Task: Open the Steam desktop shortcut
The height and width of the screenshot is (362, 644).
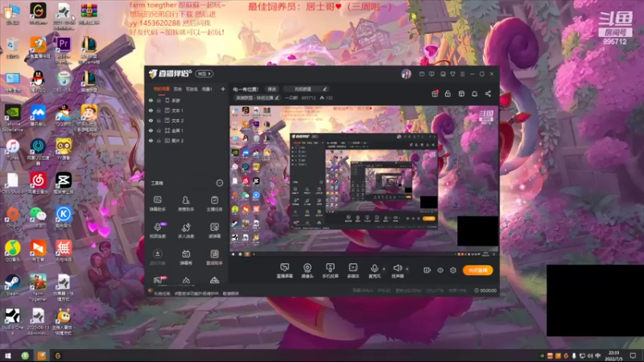Action: tap(12, 286)
